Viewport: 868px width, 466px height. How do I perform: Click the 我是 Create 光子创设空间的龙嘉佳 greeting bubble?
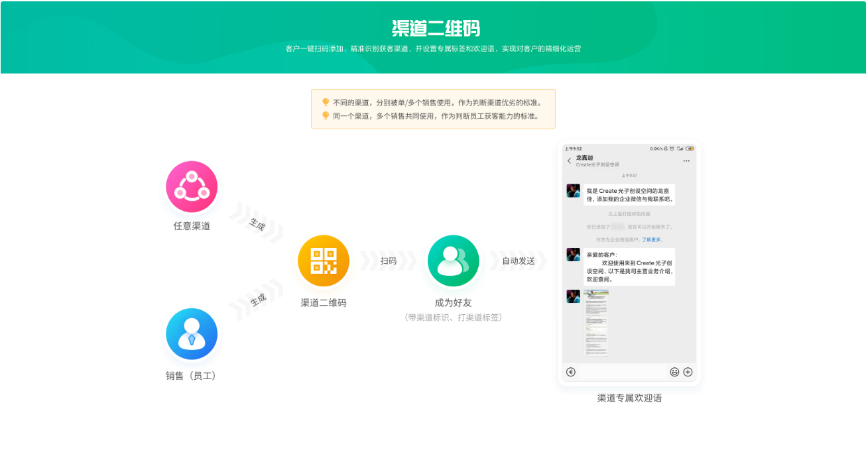pyautogui.click(x=629, y=195)
